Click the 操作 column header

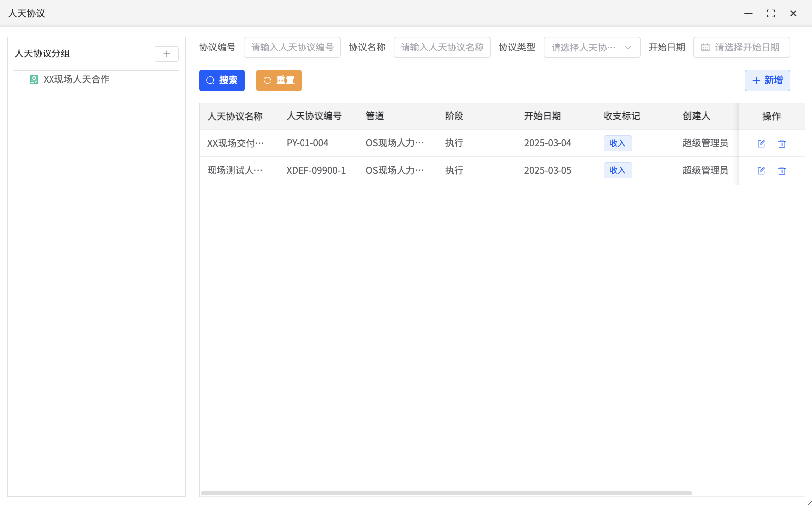point(771,116)
